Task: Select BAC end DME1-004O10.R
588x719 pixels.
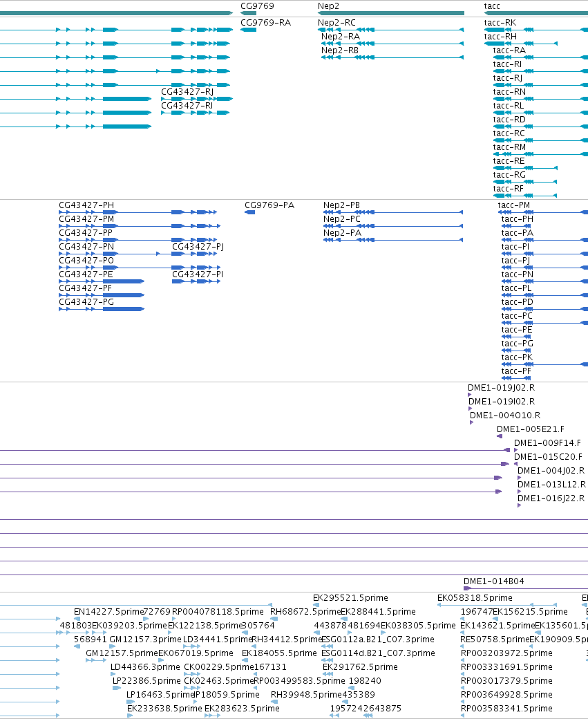Action: click(x=505, y=415)
